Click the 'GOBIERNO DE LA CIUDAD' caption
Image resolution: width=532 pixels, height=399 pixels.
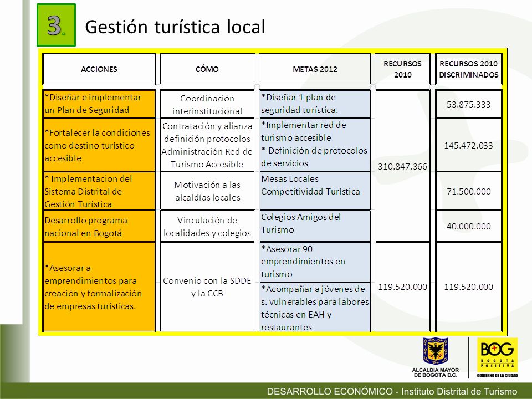497,375
